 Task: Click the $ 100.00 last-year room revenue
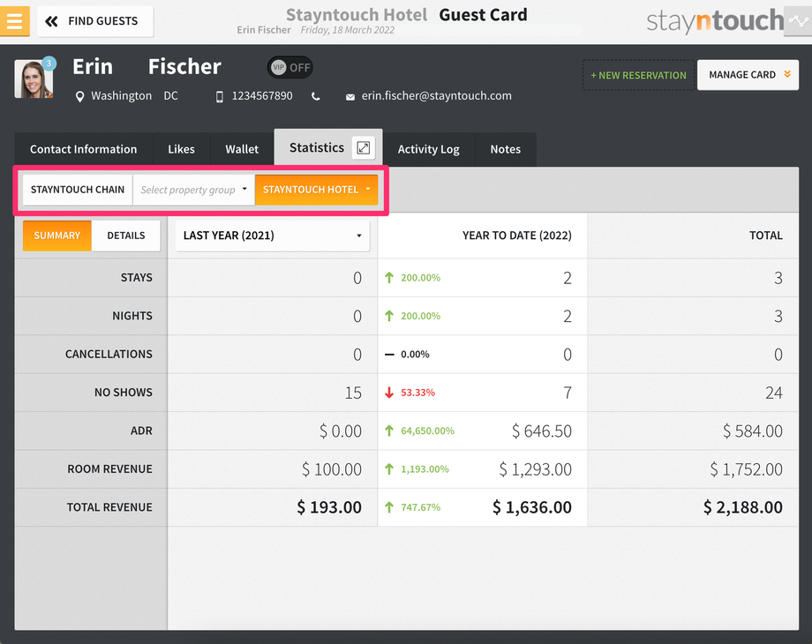tap(332, 469)
